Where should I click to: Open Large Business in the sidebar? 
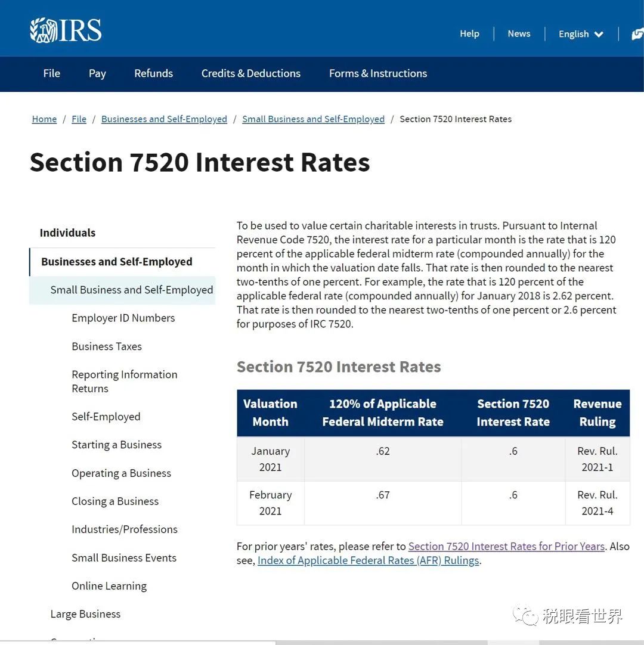click(85, 614)
